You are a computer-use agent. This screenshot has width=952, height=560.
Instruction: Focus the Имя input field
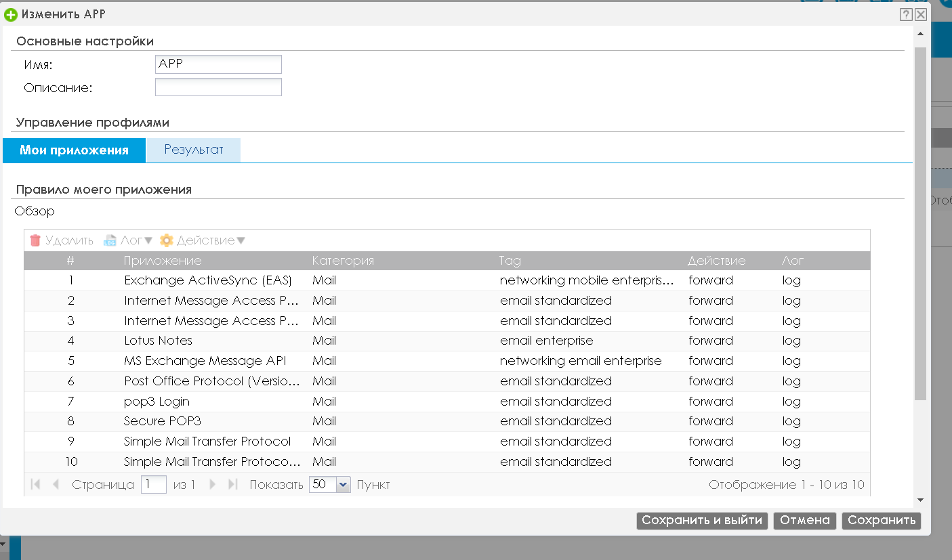click(x=218, y=64)
